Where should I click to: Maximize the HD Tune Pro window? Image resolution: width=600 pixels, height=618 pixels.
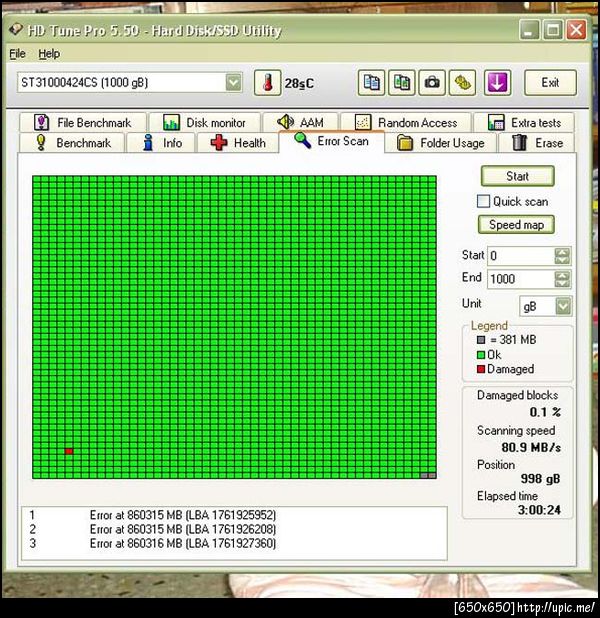click(x=553, y=30)
